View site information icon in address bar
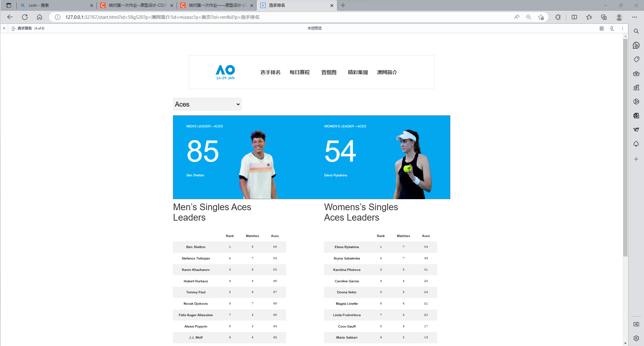Viewport: 644px width, 346px height. 58,17
